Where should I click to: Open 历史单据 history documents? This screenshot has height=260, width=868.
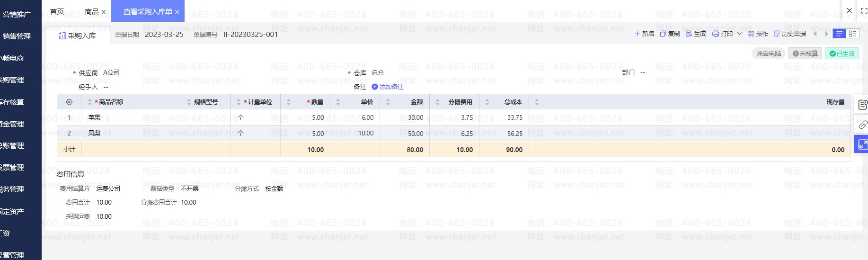pos(790,34)
